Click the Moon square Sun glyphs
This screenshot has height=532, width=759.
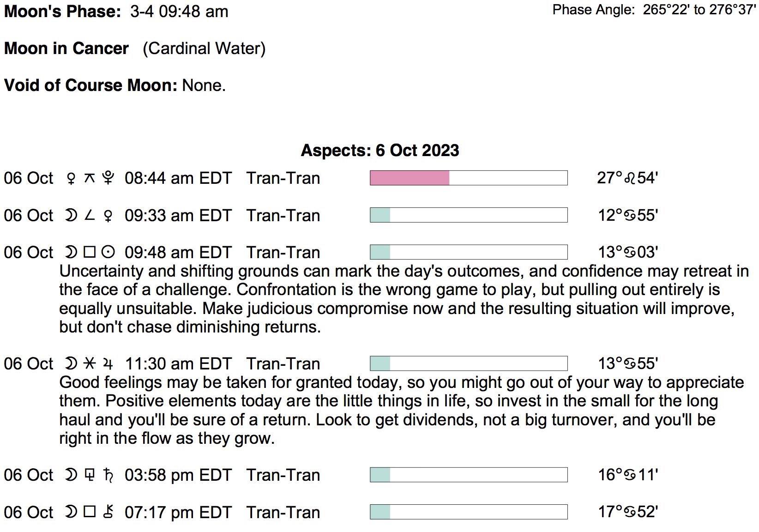coord(90,253)
